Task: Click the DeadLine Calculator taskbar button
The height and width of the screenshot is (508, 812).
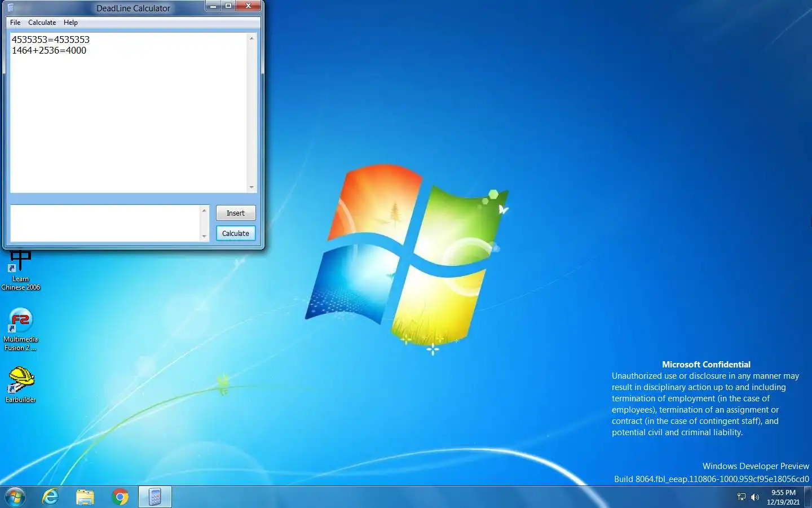Action: [x=155, y=497]
